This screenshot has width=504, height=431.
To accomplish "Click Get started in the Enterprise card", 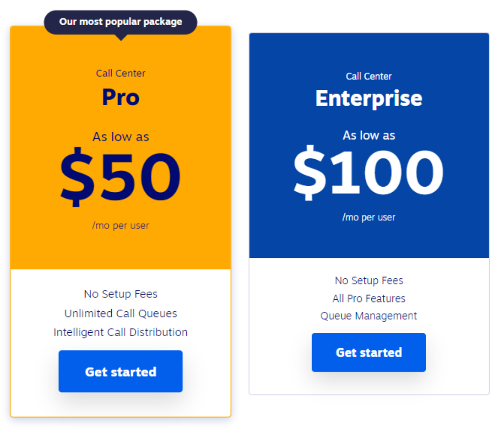I will (368, 352).
